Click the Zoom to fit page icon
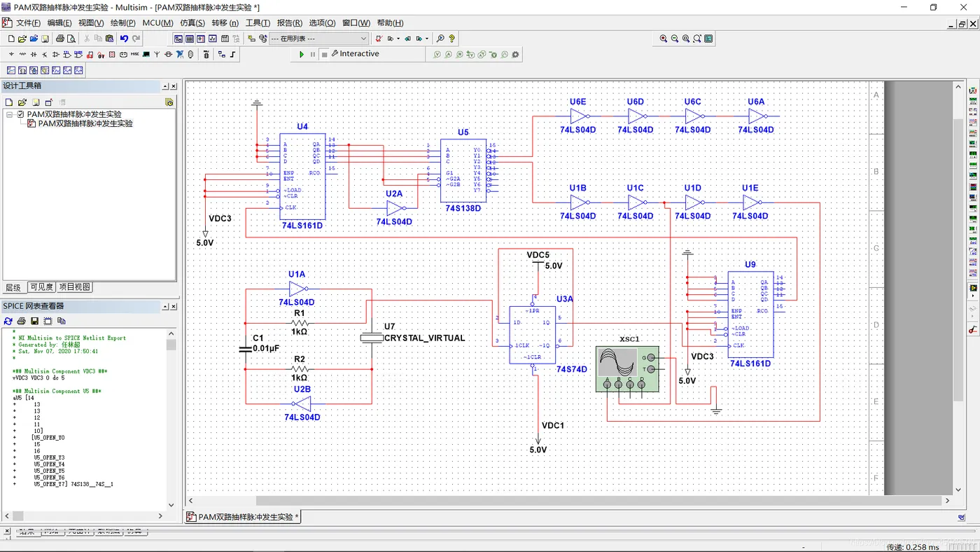Screen dimensions: 980x552 click(x=697, y=39)
